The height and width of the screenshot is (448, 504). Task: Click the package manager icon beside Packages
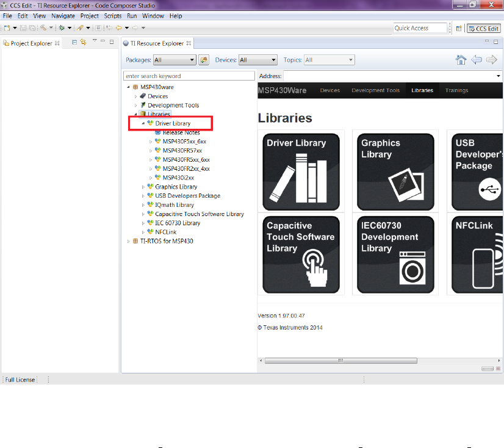click(x=204, y=59)
